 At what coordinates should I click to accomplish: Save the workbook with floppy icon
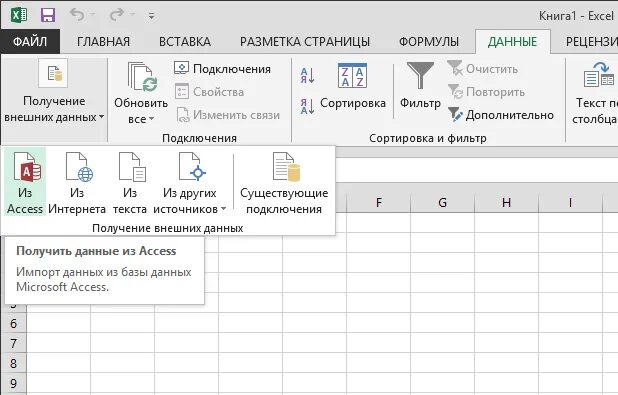[x=48, y=15]
